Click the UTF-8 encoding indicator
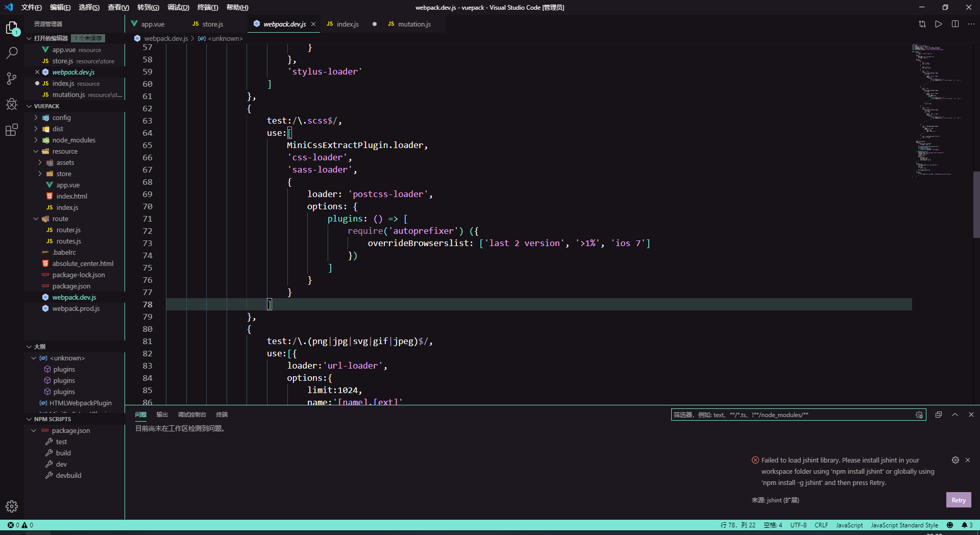 799,525
